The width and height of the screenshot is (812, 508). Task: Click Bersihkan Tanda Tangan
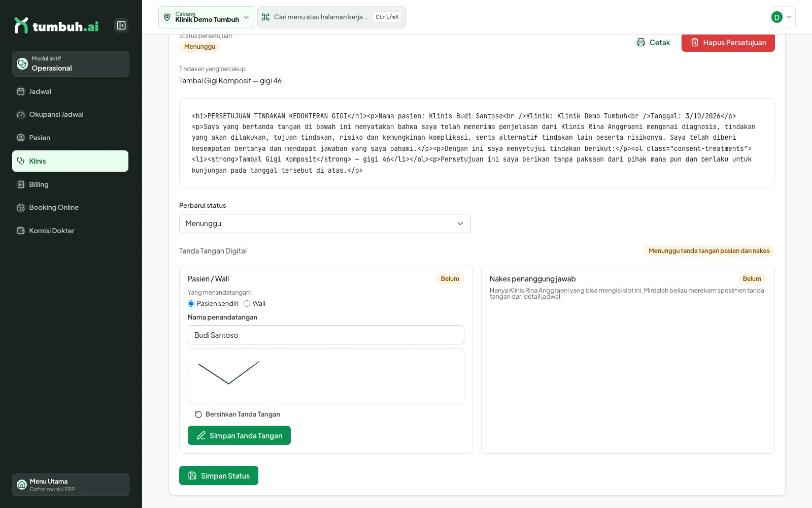click(x=238, y=415)
